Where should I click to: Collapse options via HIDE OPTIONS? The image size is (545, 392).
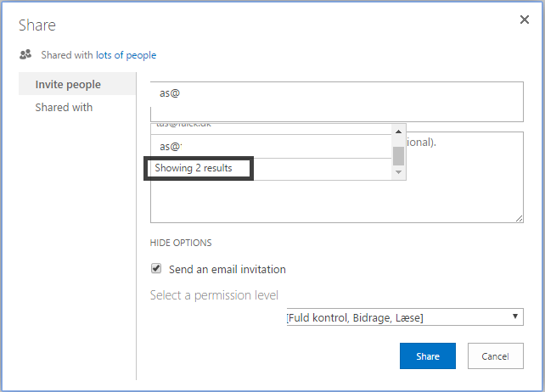[x=181, y=243]
